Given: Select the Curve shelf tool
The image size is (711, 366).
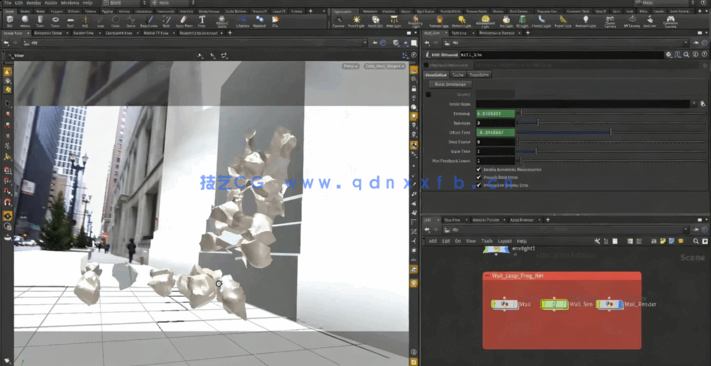Looking at the screenshot, I should click(x=131, y=20).
